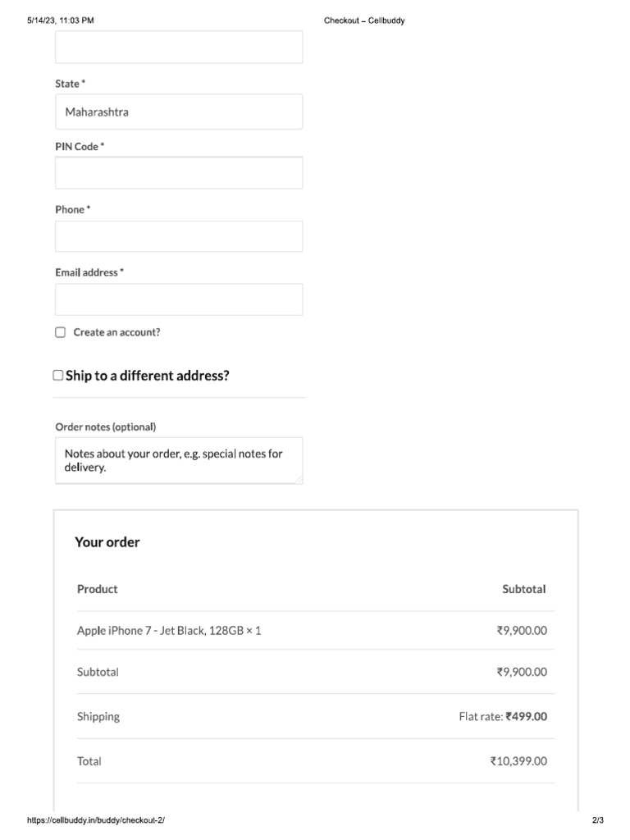Focus the Phone number field
The image size is (630, 840).
pyautogui.click(x=179, y=236)
